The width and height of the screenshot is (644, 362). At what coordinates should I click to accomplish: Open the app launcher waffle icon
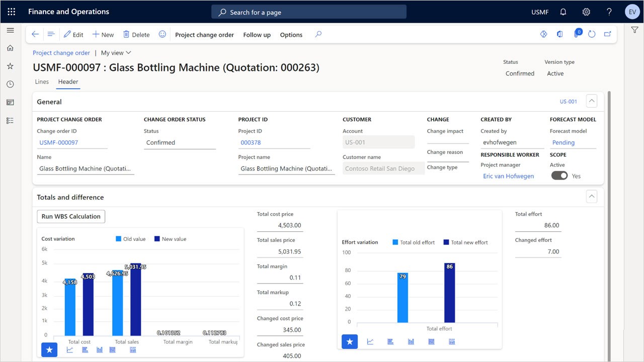point(11,12)
